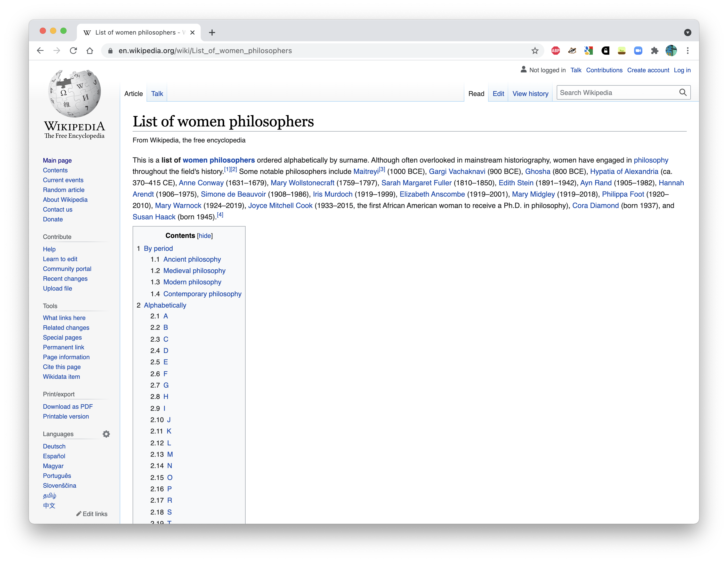Image resolution: width=728 pixels, height=562 pixels.
Task: Open the Zoom extension icon
Action: click(x=638, y=51)
